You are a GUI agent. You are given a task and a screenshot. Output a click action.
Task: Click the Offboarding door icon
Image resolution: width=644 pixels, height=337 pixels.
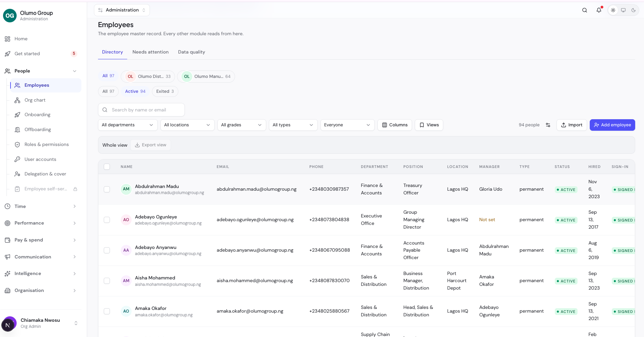pos(17,130)
